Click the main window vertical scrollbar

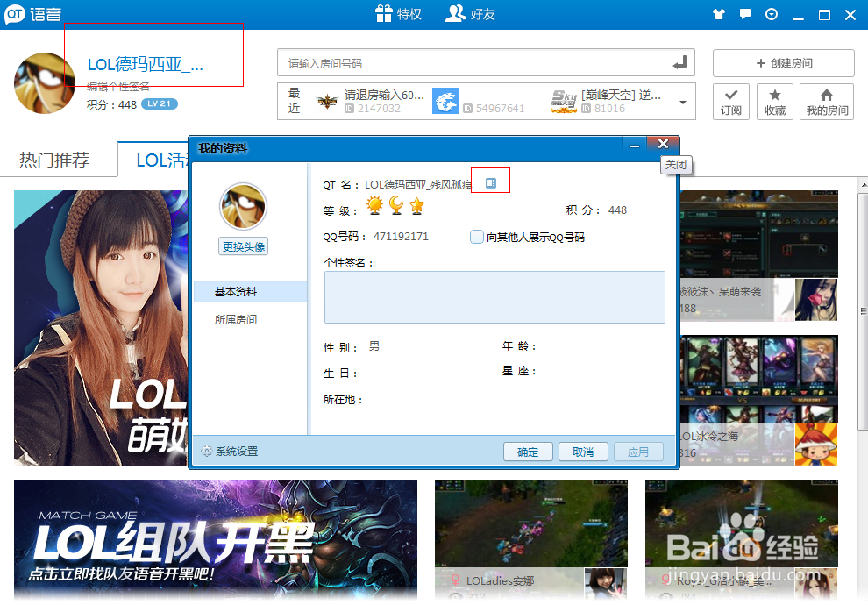click(863, 310)
